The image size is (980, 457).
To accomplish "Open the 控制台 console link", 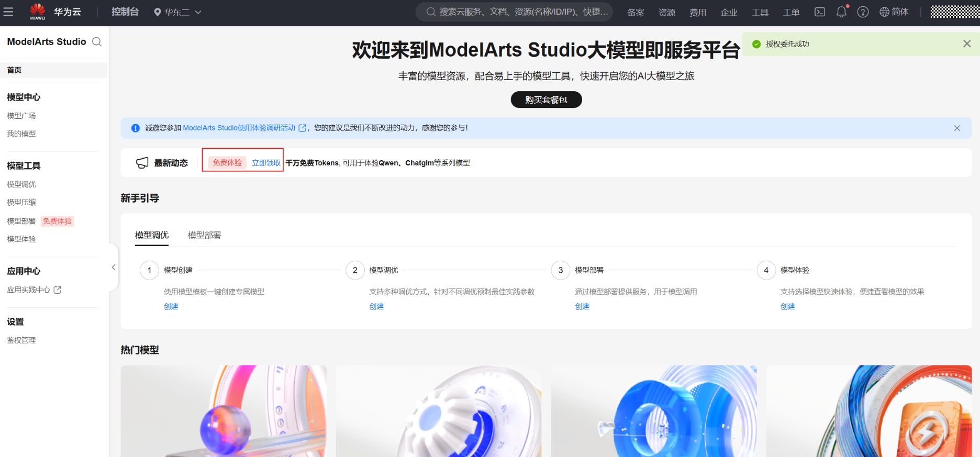I will (x=125, y=12).
